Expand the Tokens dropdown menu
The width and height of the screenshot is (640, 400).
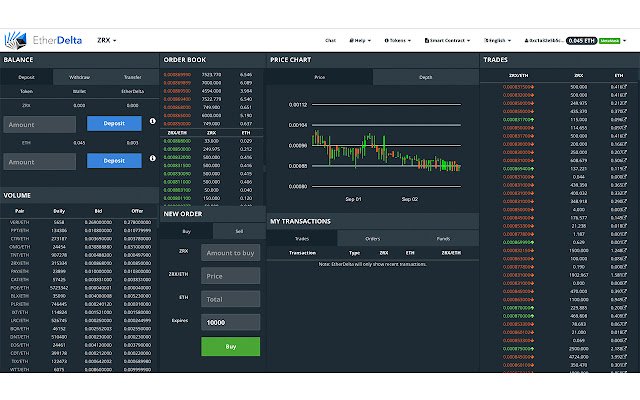(x=398, y=40)
